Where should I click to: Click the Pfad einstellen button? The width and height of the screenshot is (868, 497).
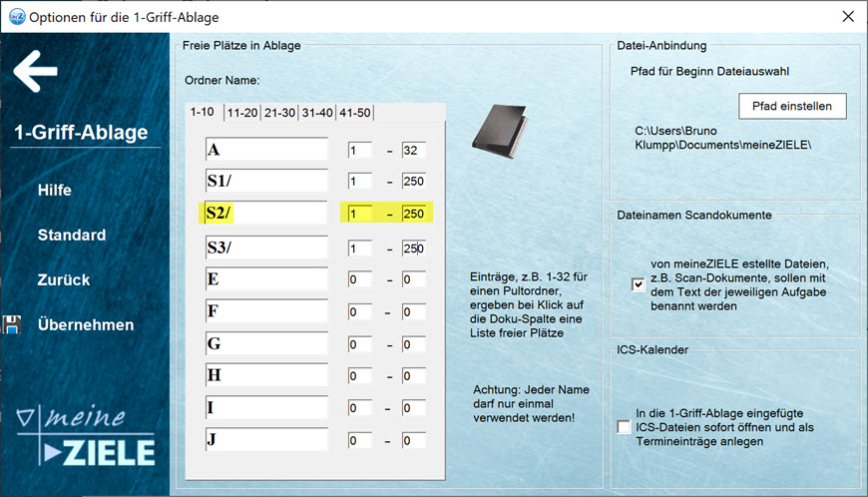[792, 106]
